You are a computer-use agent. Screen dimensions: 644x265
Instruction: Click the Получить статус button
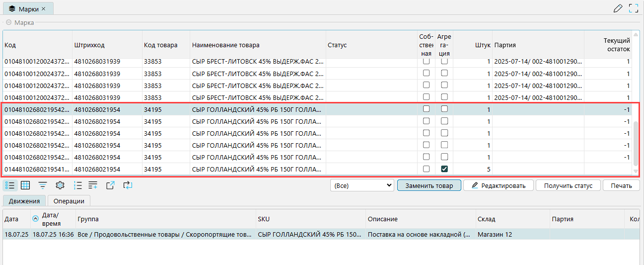tap(568, 185)
